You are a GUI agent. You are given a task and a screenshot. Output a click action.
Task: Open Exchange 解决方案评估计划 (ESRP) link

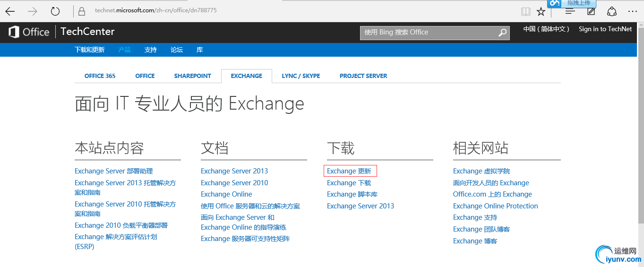coord(116,241)
